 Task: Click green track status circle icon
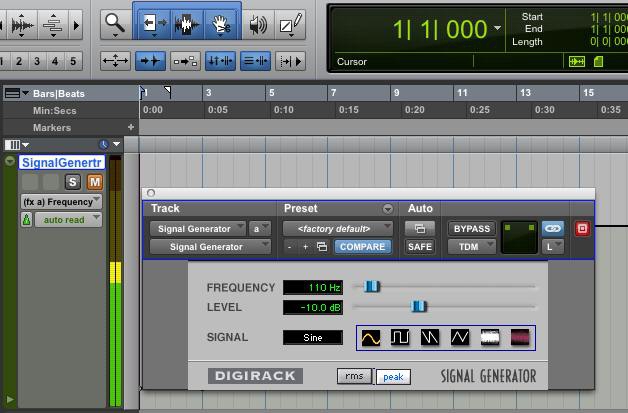tap(10, 161)
